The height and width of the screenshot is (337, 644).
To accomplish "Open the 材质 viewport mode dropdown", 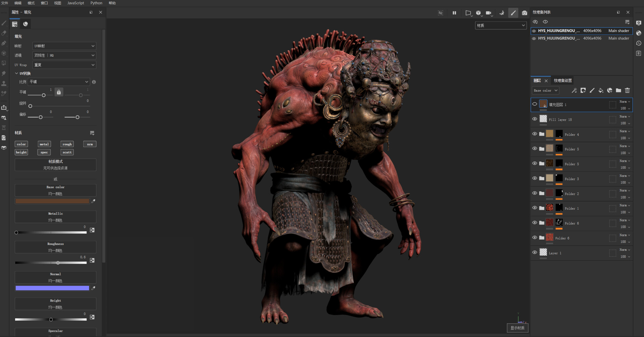I will tap(500, 25).
